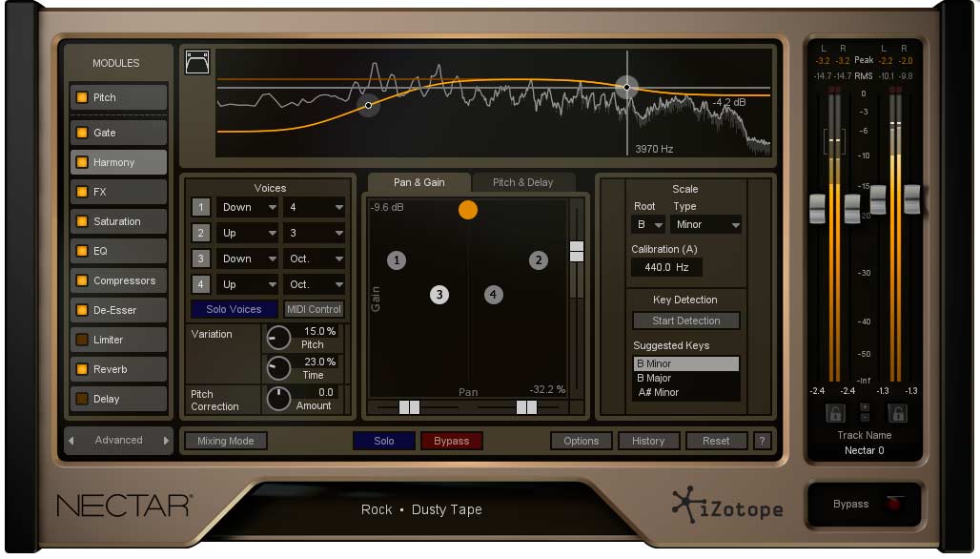Image resolution: width=980 pixels, height=559 pixels.
Task: Open the scale Root dropdown showing B
Action: tap(647, 224)
